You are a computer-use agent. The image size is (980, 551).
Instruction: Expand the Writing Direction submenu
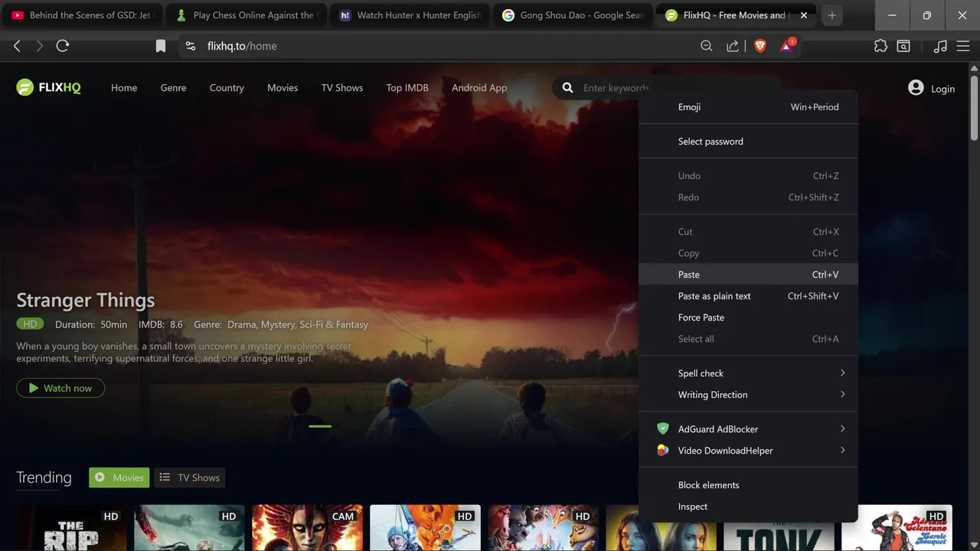(x=749, y=395)
